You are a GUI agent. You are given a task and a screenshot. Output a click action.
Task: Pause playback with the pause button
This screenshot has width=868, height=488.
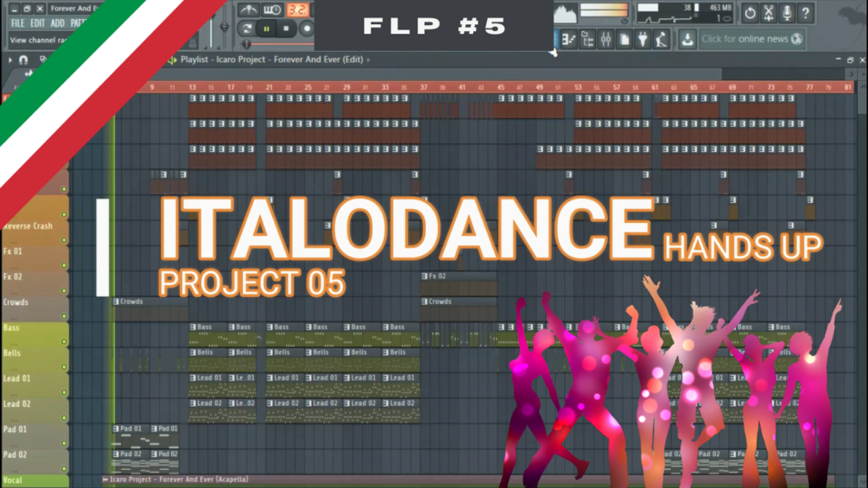[266, 29]
